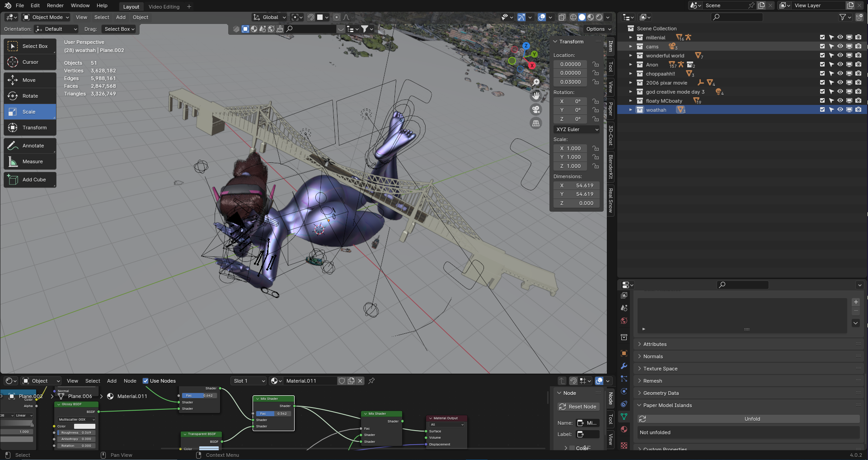
Task: Toggle viewport overlays button
Action: click(x=542, y=17)
